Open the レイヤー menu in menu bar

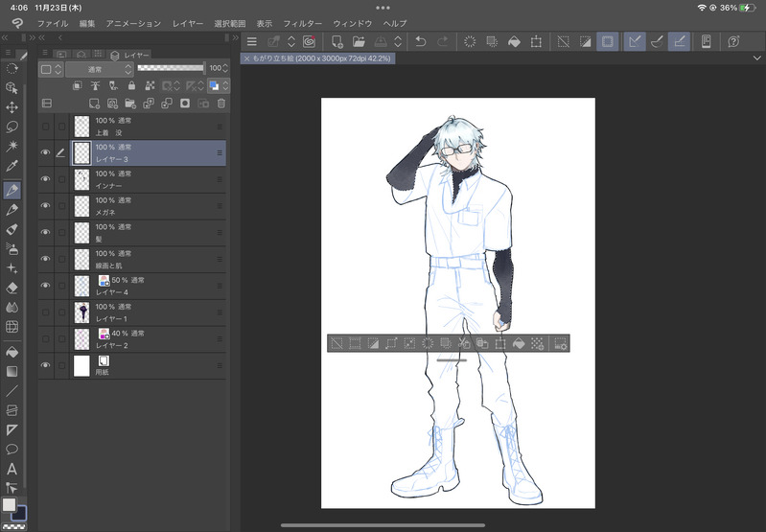click(x=187, y=22)
